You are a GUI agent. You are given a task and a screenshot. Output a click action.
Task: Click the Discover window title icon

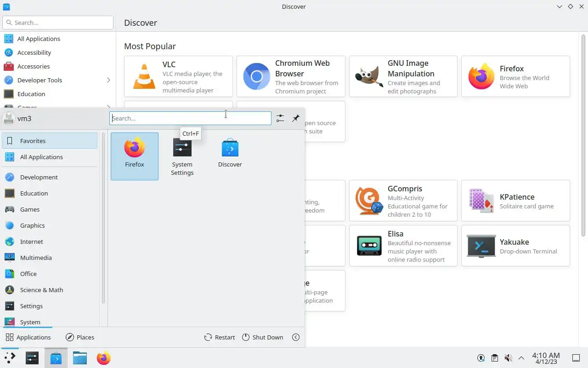(6, 6)
